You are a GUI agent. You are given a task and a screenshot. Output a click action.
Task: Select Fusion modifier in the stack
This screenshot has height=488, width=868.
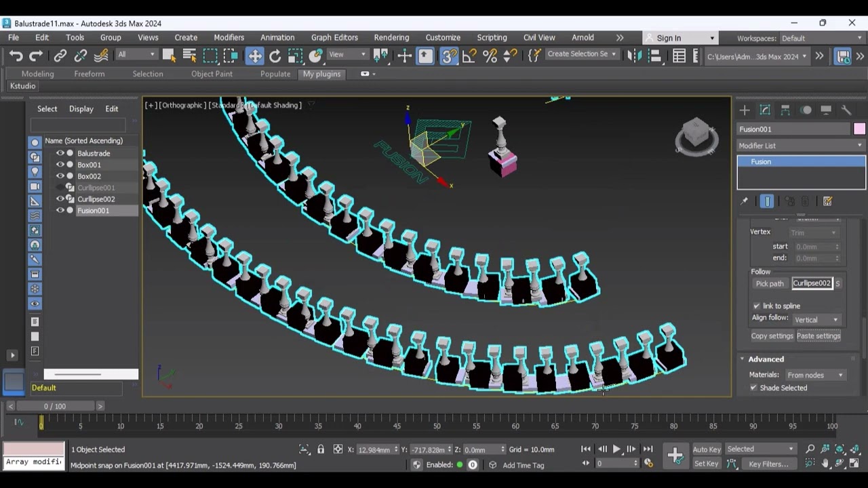point(801,162)
